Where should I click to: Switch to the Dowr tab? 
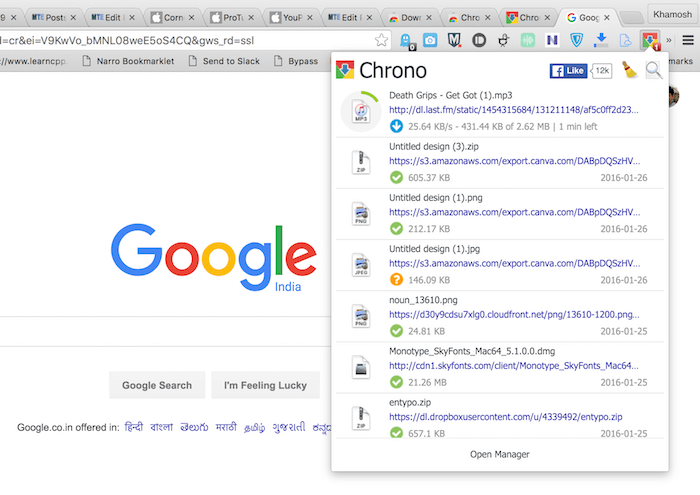point(410,17)
